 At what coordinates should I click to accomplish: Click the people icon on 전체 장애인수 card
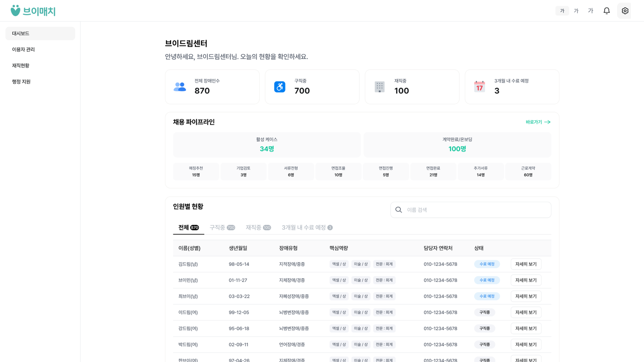(x=180, y=87)
